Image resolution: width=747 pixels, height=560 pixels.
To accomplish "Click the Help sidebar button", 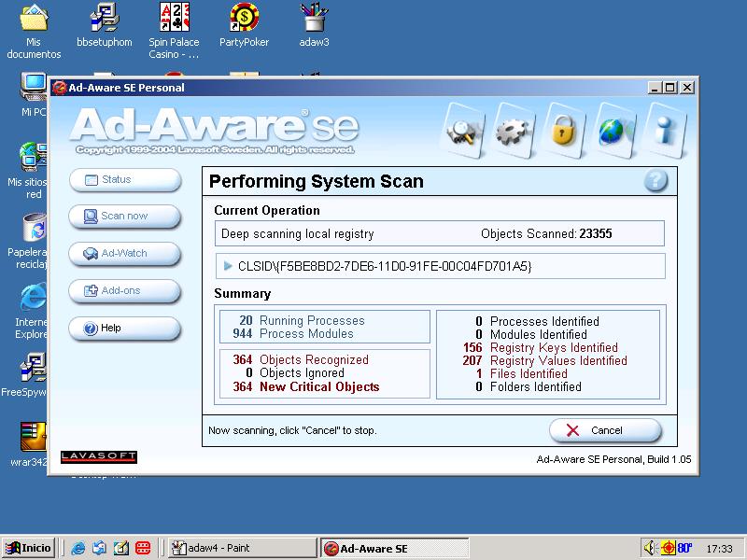I will click(x=125, y=329).
